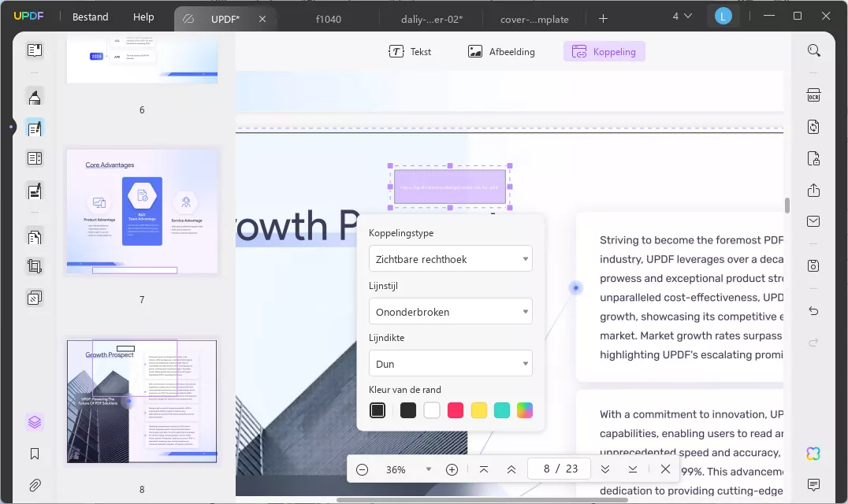Switch to the daliy-...er-02* tab
This screenshot has width=848, height=504.
pos(432,19)
